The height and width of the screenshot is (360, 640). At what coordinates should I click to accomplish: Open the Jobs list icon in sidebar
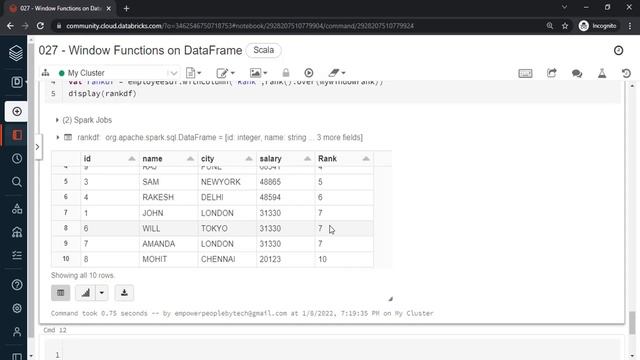pos(17,256)
